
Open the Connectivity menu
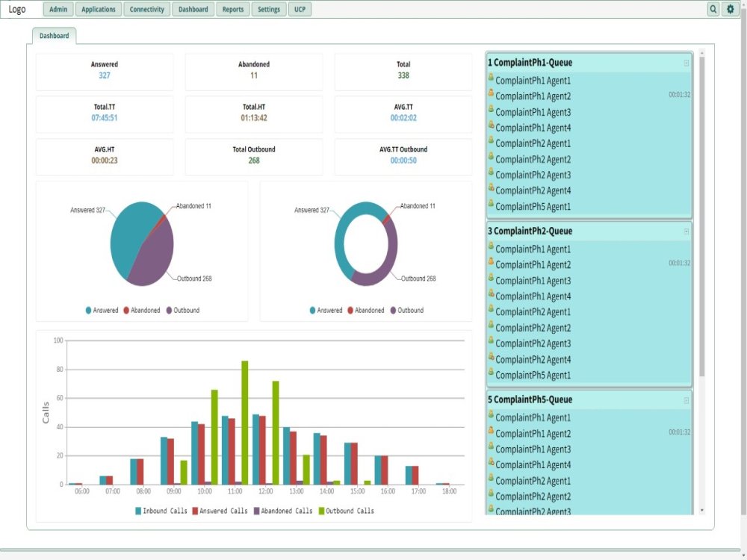(146, 9)
